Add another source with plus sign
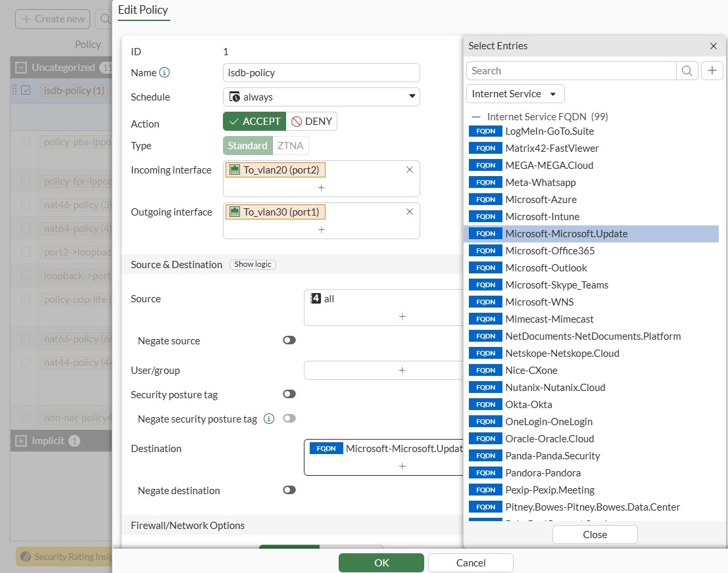The height and width of the screenshot is (573, 728). tap(402, 316)
